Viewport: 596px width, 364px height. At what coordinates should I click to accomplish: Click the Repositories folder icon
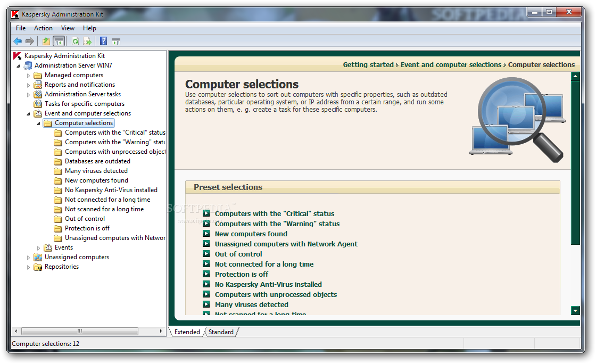point(38,267)
